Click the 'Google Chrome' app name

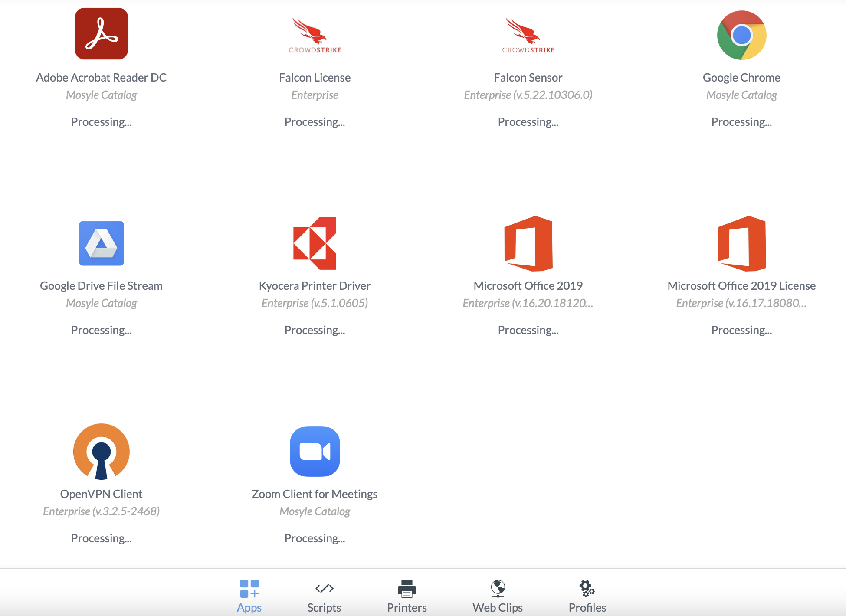click(742, 78)
